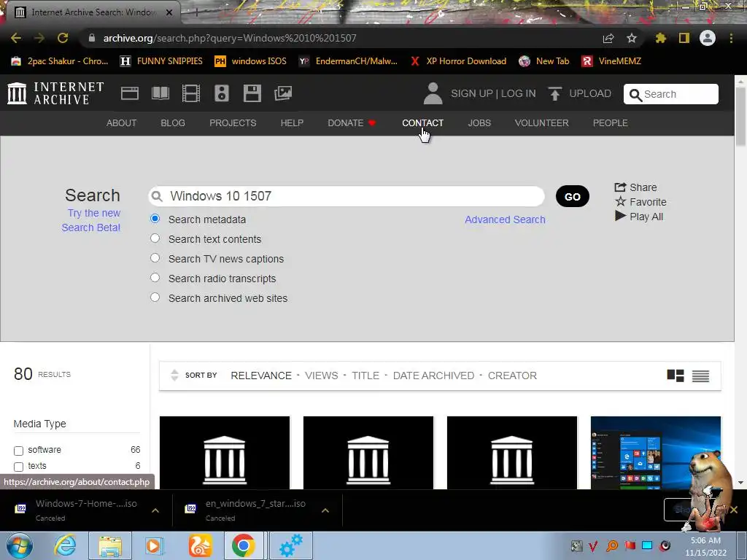Click the upload arrow icon
Viewport: 747px width, 560px height.
[554, 93]
